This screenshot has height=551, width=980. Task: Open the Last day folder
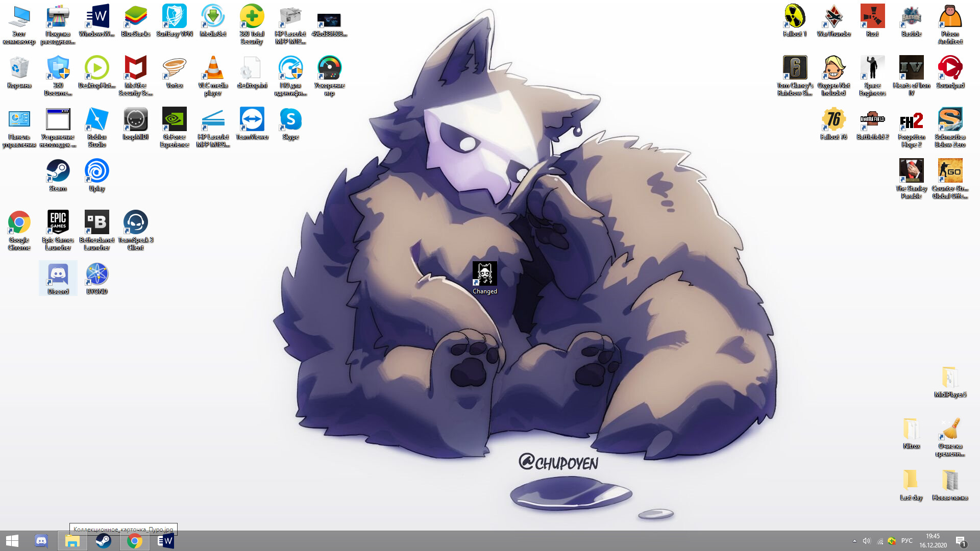pyautogui.click(x=911, y=484)
